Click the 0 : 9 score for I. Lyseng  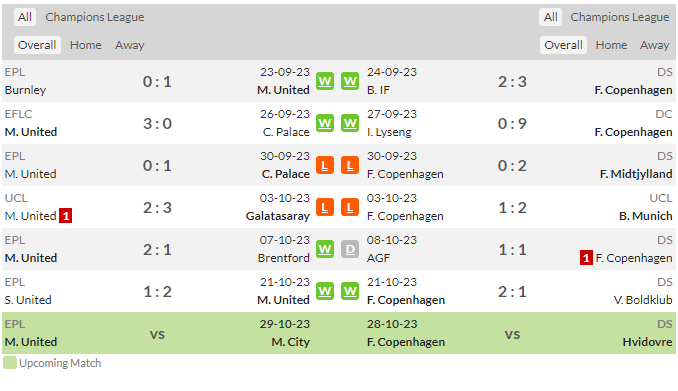(x=512, y=124)
